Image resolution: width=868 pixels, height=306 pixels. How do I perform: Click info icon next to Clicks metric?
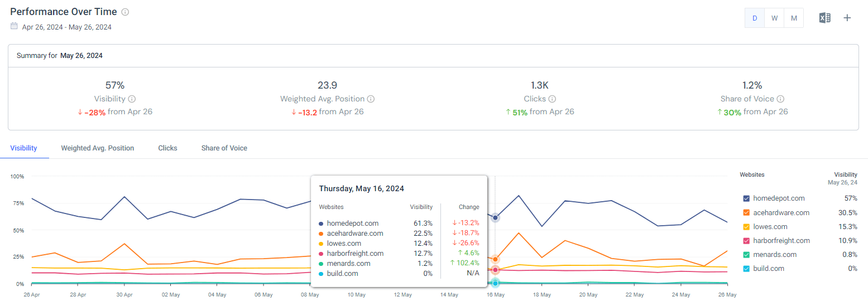[x=552, y=99]
